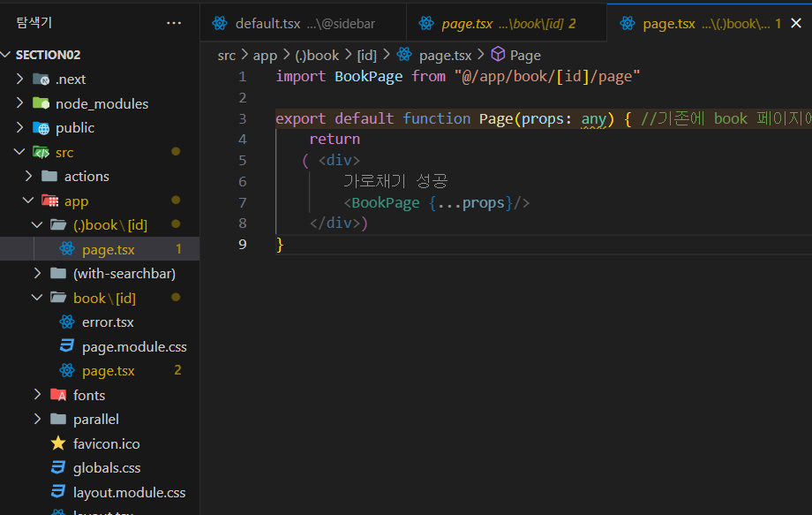Open Page symbol in the breadcrumb
This screenshot has width=812, height=515.
point(525,56)
